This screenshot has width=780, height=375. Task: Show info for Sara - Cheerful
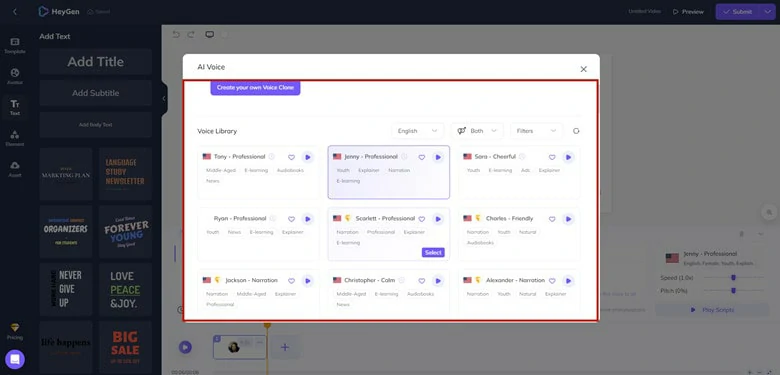(522, 157)
